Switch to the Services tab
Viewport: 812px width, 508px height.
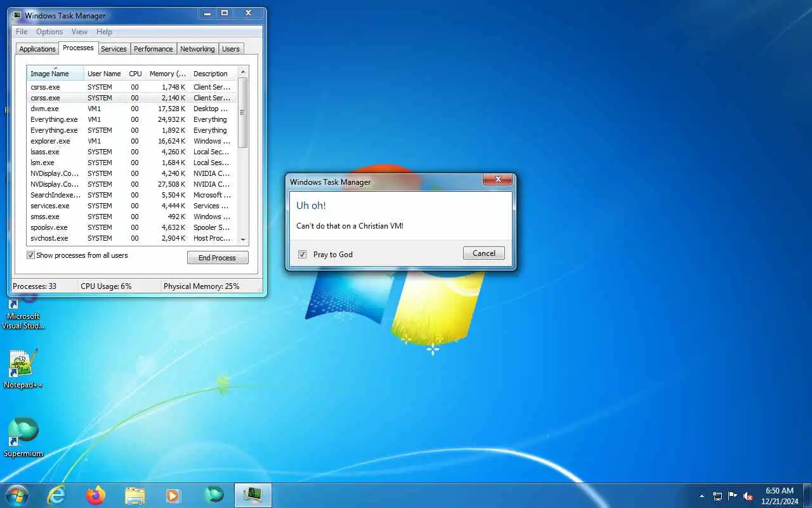114,49
